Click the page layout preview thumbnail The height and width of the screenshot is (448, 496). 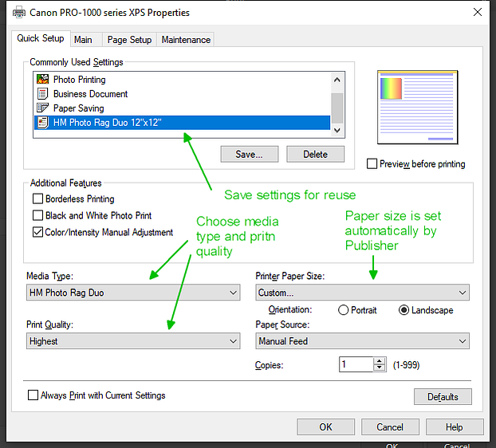click(418, 107)
